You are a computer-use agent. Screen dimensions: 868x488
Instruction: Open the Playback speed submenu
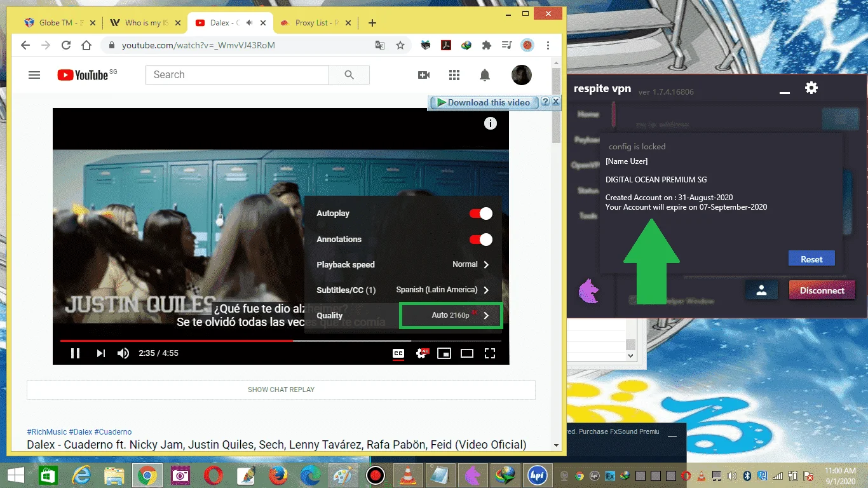click(403, 264)
